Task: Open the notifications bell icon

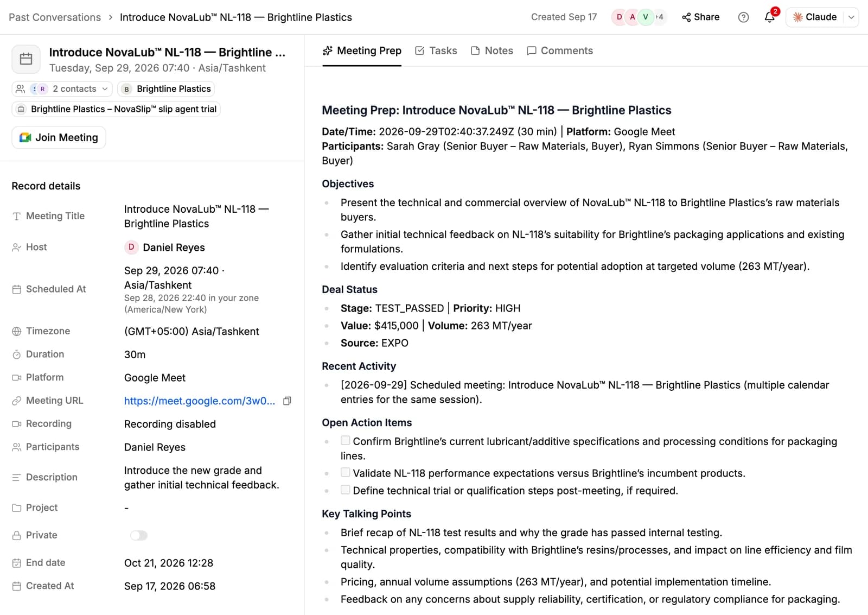Action: [x=769, y=17]
